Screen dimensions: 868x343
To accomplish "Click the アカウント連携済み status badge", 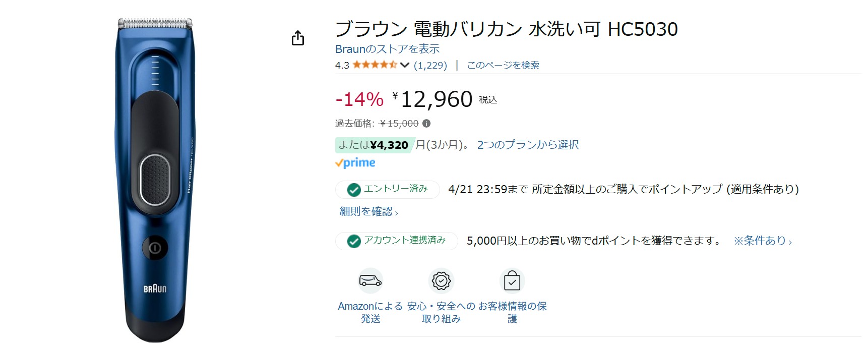I will click(x=397, y=241).
